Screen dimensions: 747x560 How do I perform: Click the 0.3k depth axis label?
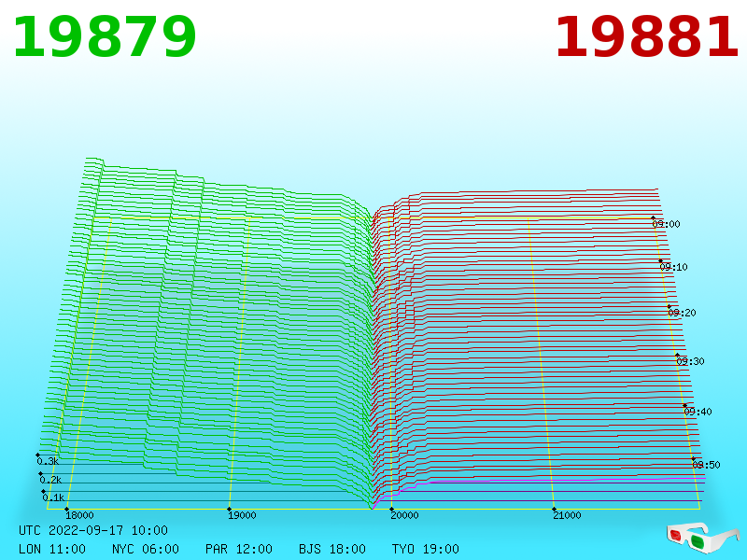click(x=48, y=461)
